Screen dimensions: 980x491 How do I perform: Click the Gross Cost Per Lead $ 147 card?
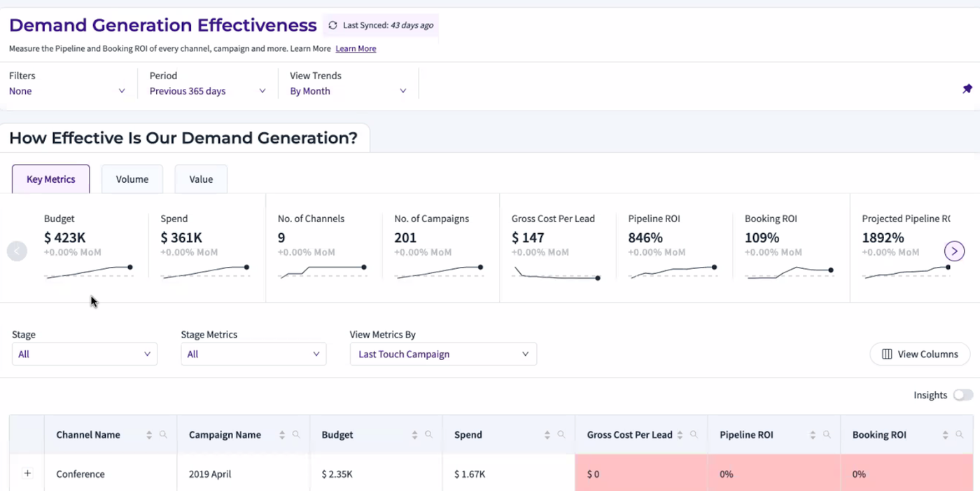pos(557,248)
